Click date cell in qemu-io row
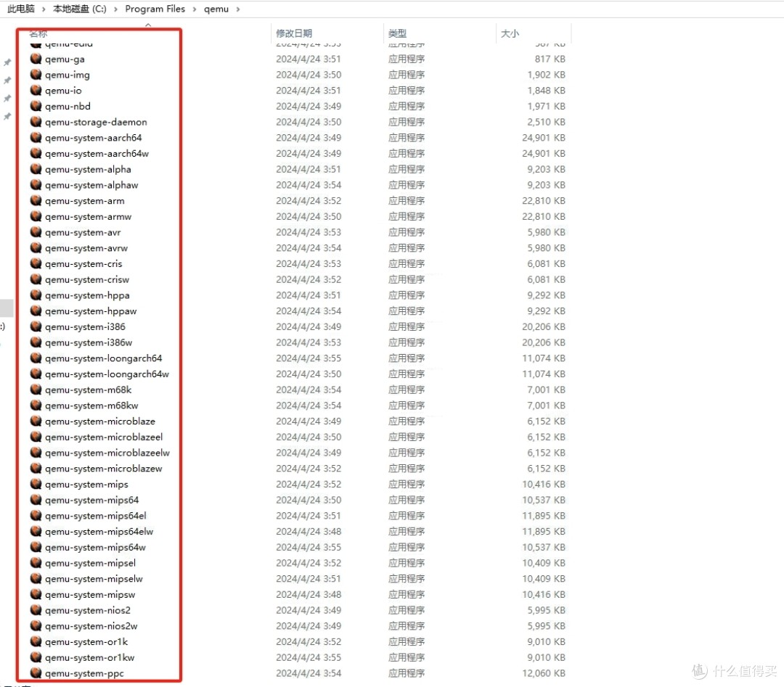Image resolution: width=784 pixels, height=687 pixels. (x=309, y=91)
